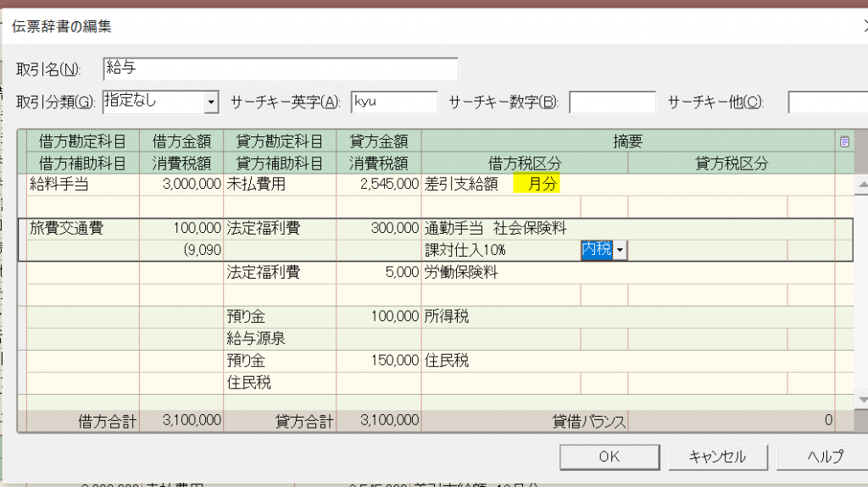Open the 内税 tax type dropdown
Screen dimensions: 868x487
coord(620,250)
